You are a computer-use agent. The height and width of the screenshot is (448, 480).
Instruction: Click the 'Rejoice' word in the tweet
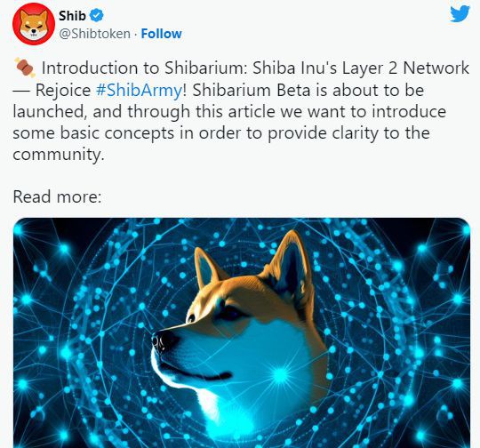63,91
